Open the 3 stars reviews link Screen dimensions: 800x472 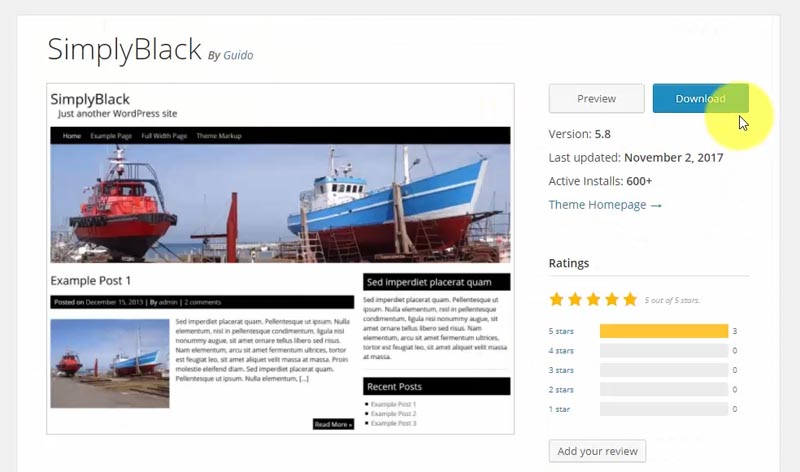pyautogui.click(x=561, y=370)
